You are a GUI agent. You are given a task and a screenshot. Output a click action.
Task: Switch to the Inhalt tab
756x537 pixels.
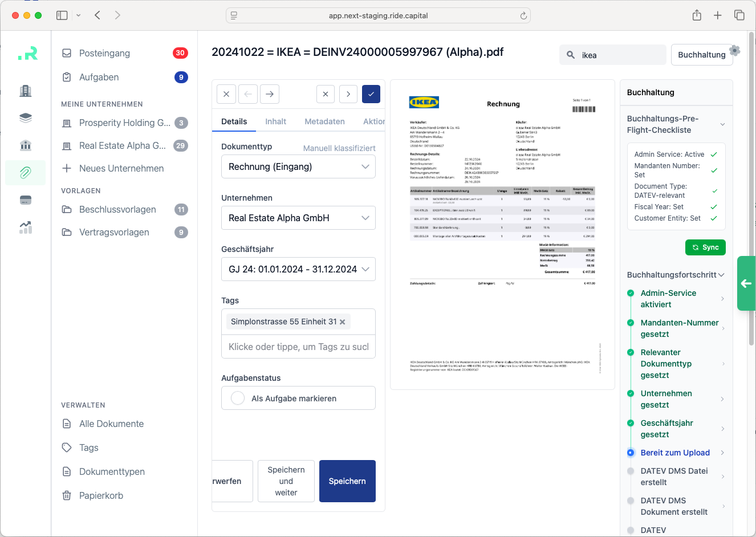coord(275,121)
